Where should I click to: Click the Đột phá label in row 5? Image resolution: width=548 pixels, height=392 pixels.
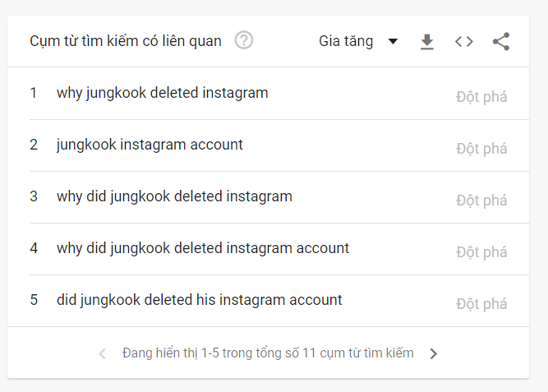481,304
